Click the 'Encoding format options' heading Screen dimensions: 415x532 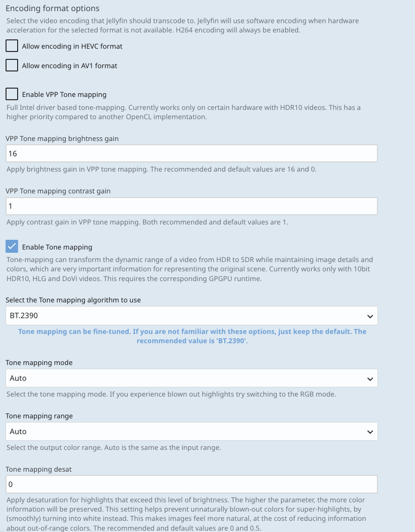point(52,8)
